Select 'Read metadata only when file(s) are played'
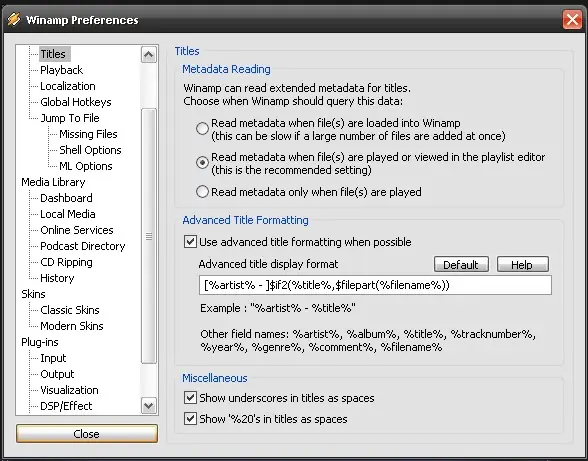This screenshot has height=461, width=588. pos(202,192)
